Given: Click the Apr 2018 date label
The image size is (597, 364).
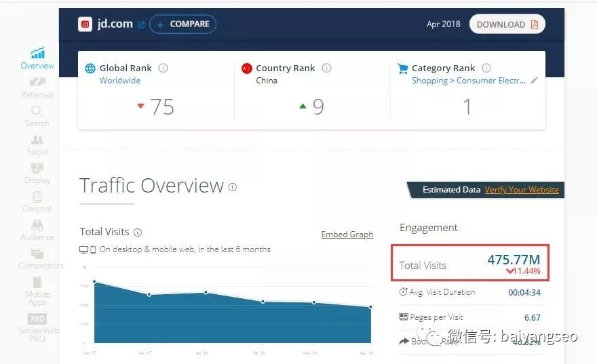Looking at the screenshot, I should (444, 24).
